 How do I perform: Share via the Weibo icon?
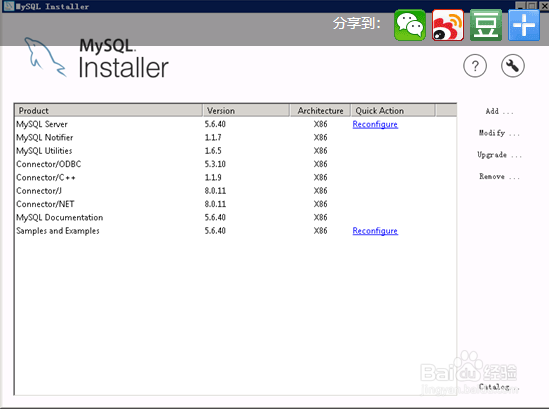pos(448,25)
